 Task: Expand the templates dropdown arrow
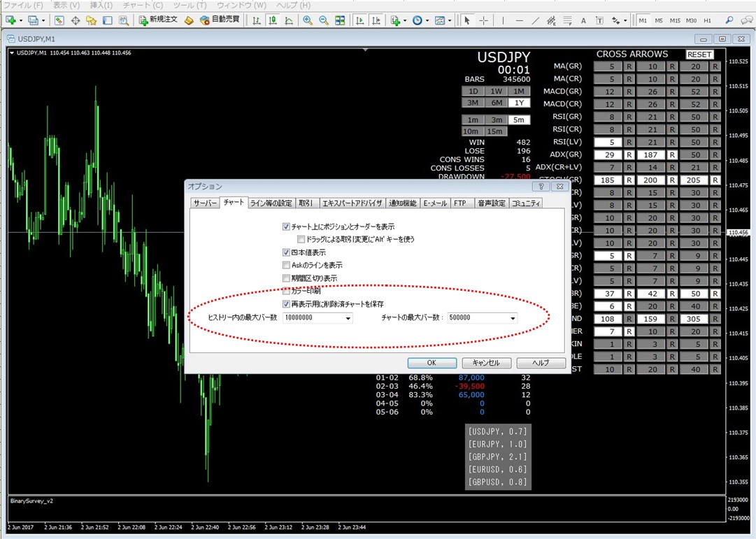coord(450,20)
